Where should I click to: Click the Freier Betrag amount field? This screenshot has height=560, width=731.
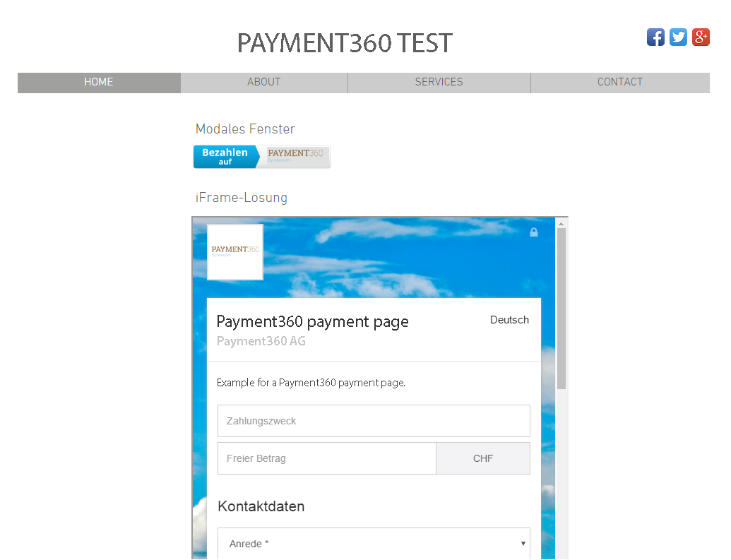[x=327, y=458]
